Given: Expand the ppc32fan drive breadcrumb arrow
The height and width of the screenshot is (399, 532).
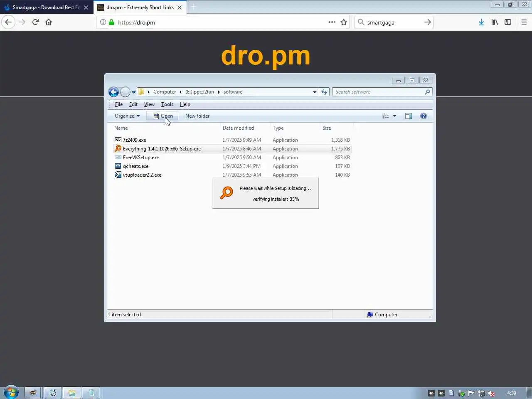Looking at the screenshot, I should click(219, 92).
